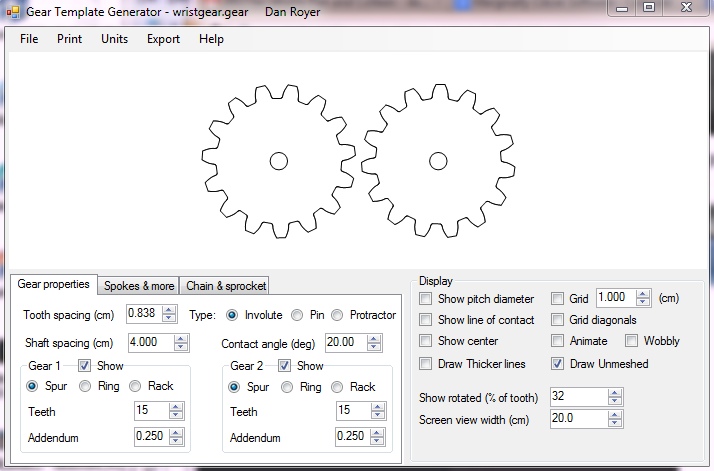Enable Show line of contact
714x471 pixels.
tap(425, 320)
